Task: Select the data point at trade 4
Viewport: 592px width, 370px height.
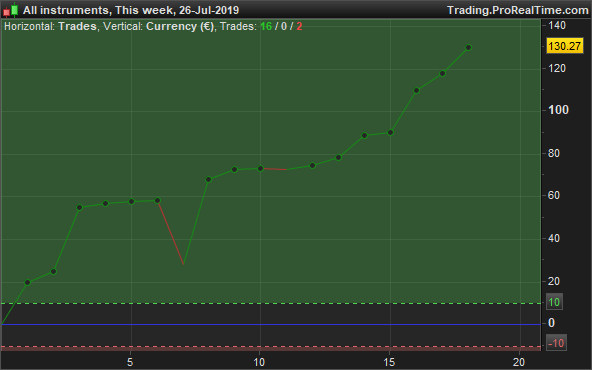Action: pos(105,204)
